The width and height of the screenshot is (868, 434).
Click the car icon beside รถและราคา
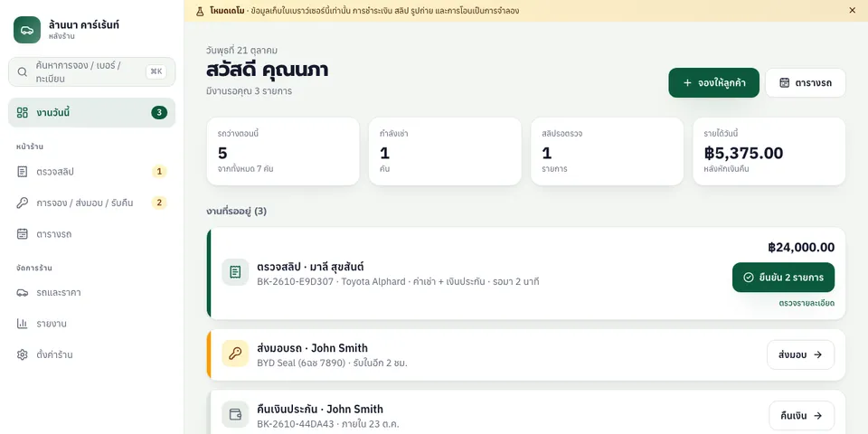tap(22, 292)
